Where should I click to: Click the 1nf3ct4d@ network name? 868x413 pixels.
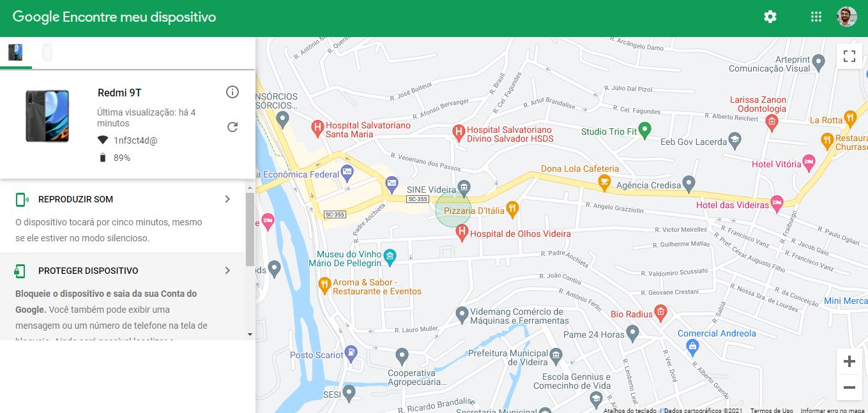click(135, 140)
